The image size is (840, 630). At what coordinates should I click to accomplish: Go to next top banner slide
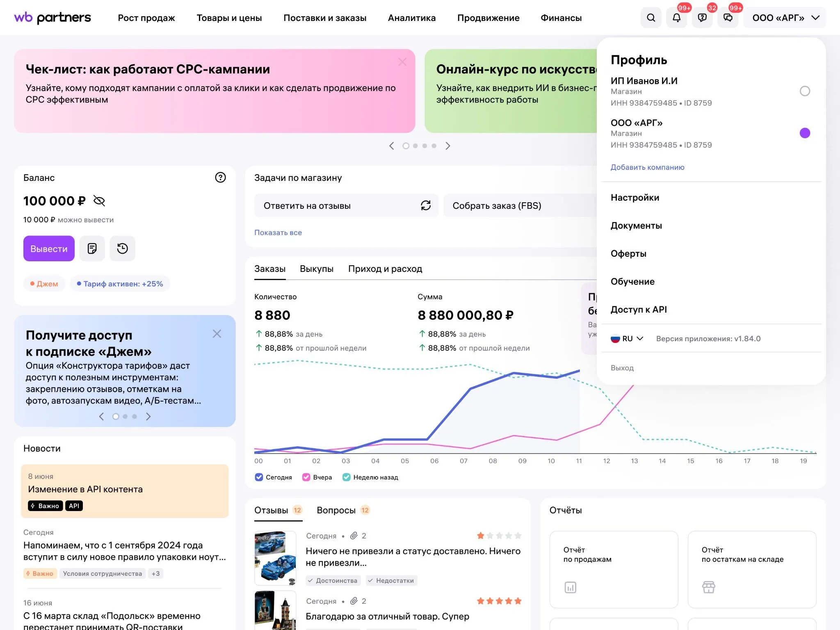click(448, 146)
